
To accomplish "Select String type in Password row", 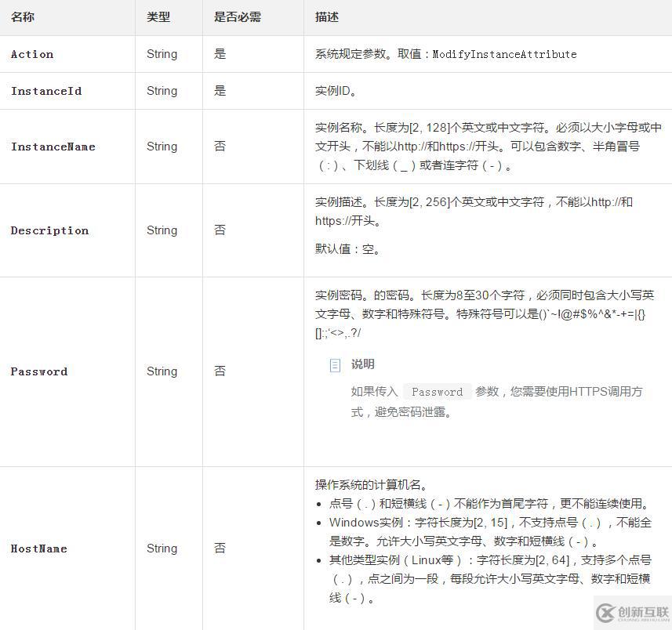I will click(x=162, y=371).
